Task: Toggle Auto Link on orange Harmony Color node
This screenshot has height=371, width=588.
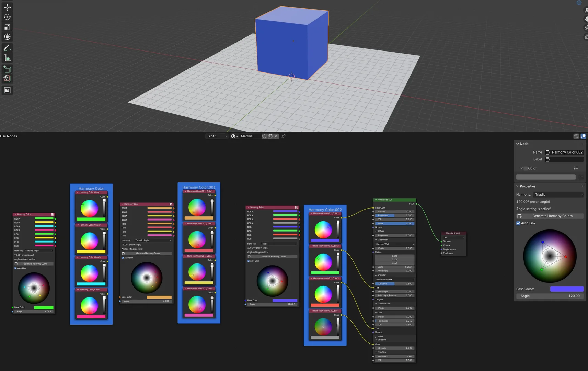Action: (x=123, y=258)
